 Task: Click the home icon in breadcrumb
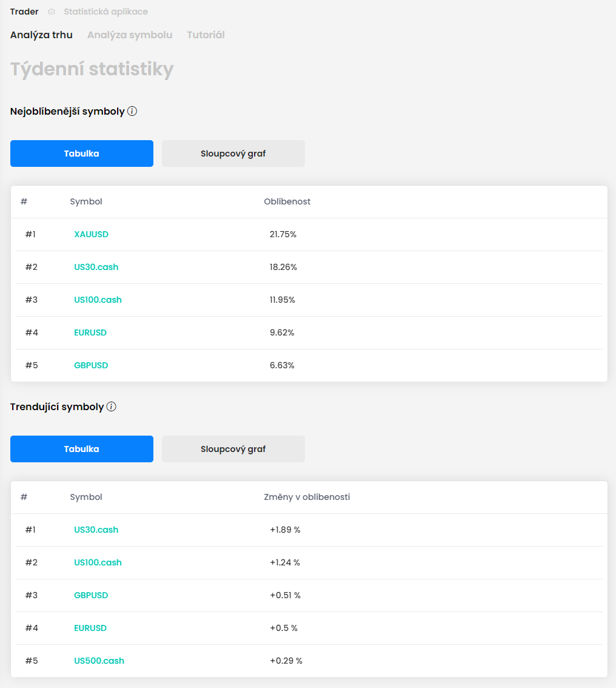[x=52, y=12]
